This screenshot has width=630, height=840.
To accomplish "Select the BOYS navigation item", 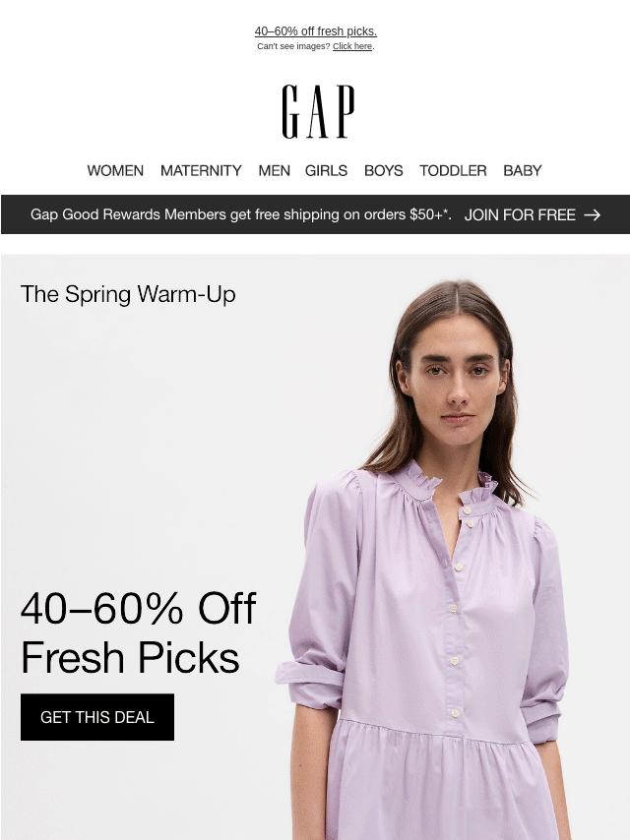I will coord(383,170).
